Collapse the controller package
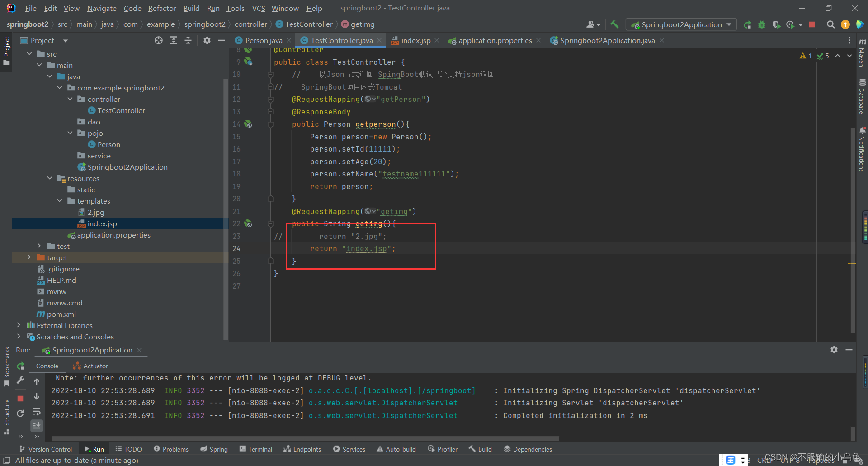Screen dimensions: 868x466 click(x=70, y=99)
